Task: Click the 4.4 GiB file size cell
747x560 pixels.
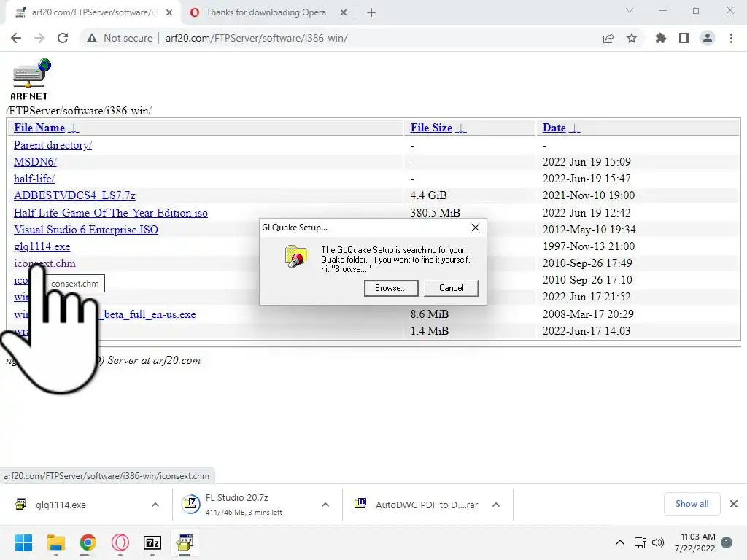Action: [x=428, y=195]
